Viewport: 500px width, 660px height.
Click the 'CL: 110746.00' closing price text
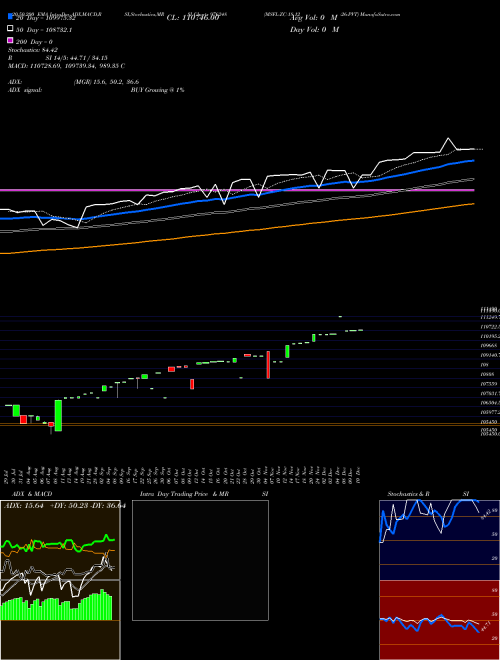point(193,18)
